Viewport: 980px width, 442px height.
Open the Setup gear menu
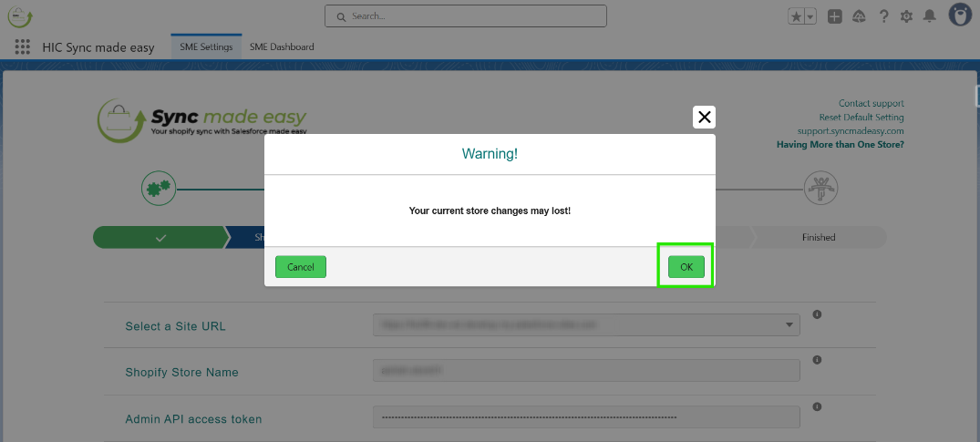click(906, 17)
